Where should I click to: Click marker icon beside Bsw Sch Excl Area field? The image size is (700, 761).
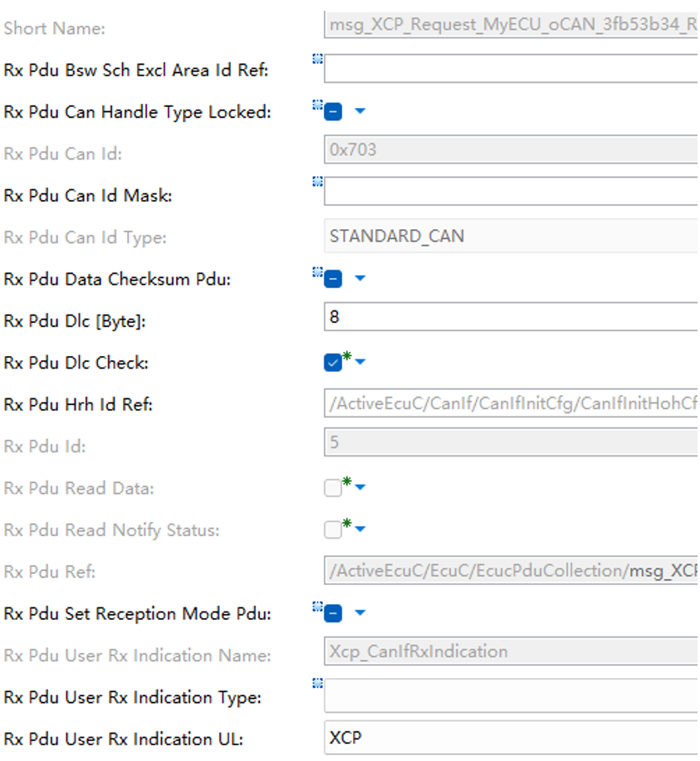click(316, 58)
